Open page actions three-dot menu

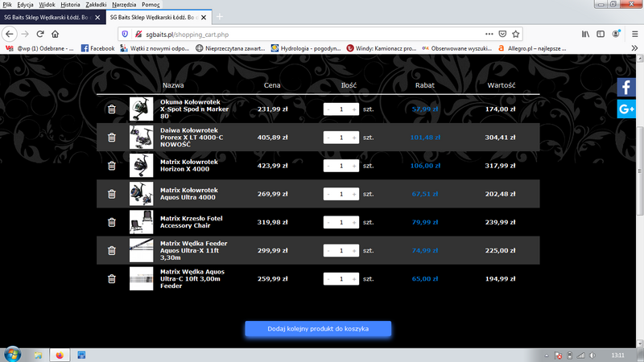(489, 34)
